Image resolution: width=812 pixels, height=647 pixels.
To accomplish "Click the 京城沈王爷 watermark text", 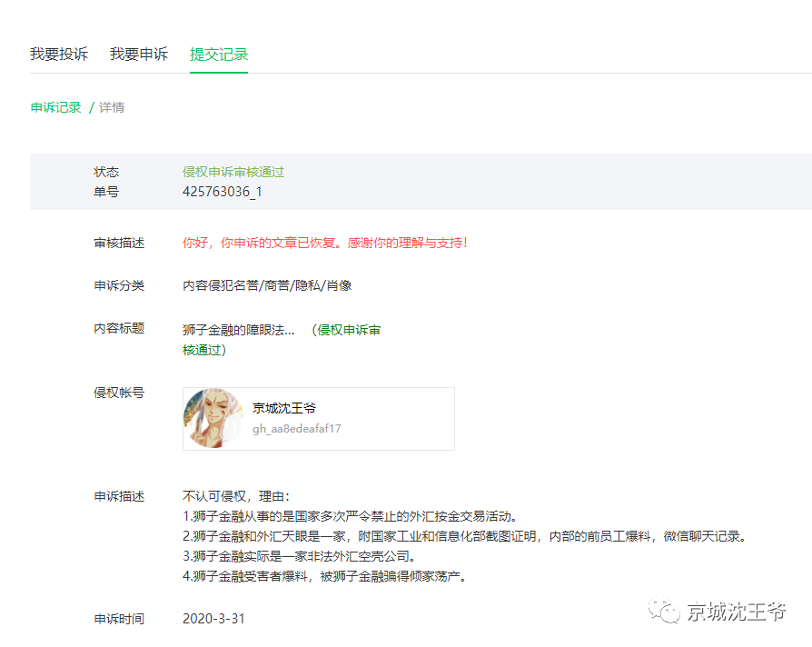I will (x=736, y=612).
